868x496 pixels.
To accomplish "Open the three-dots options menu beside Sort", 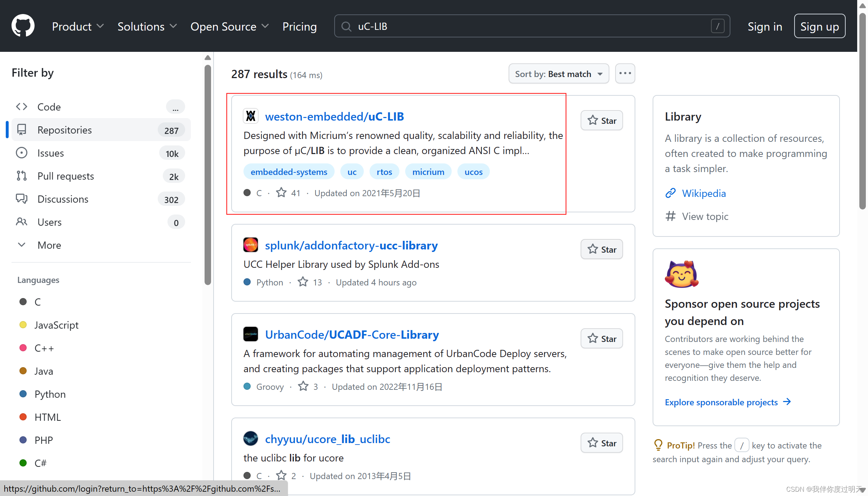I will pyautogui.click(x=625, y=73).
